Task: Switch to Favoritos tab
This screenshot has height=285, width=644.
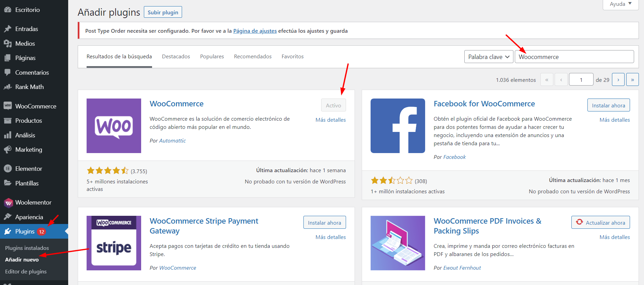Action: [293, 57]
